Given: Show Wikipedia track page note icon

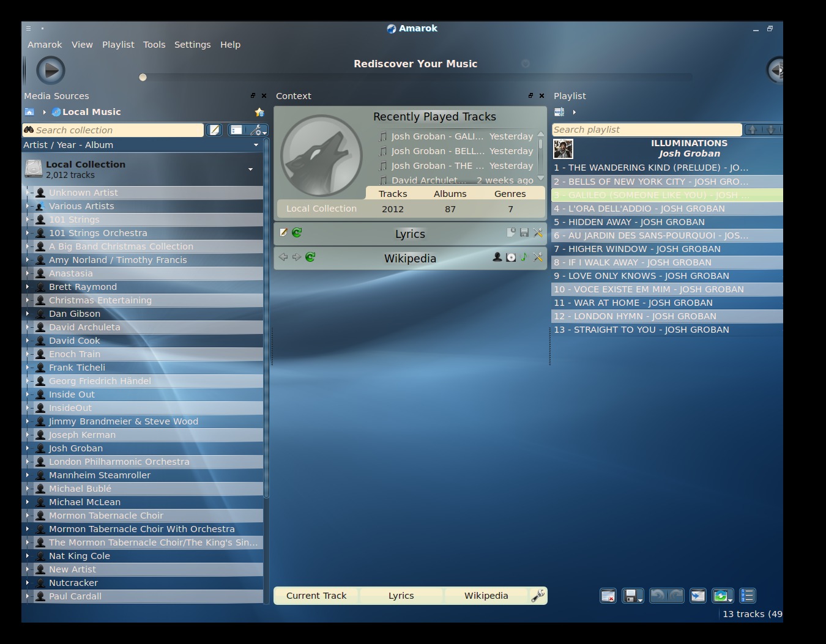Looking at the screenshot, I should pyautogui.click(x=524, y=257).
